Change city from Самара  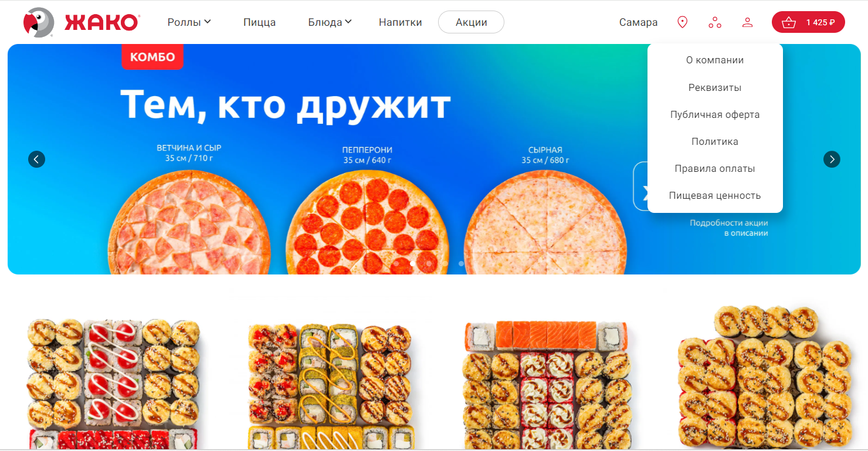point(638,22)
